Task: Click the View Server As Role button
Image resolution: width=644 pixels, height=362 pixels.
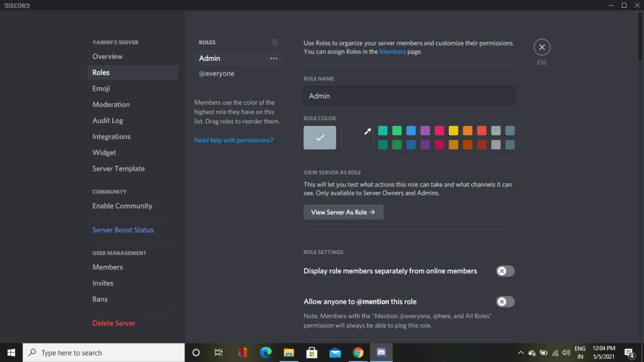Action: pos(343,212)
